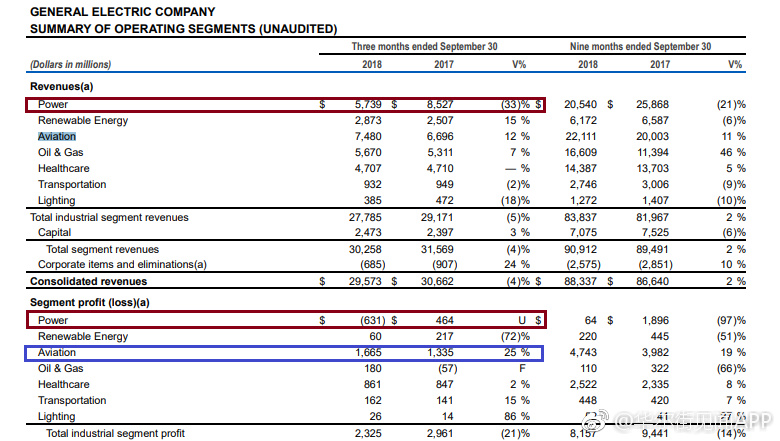Select the "Corporate items and eliminations(a)" label
This screenshot has height=441, width=780.
122,264
